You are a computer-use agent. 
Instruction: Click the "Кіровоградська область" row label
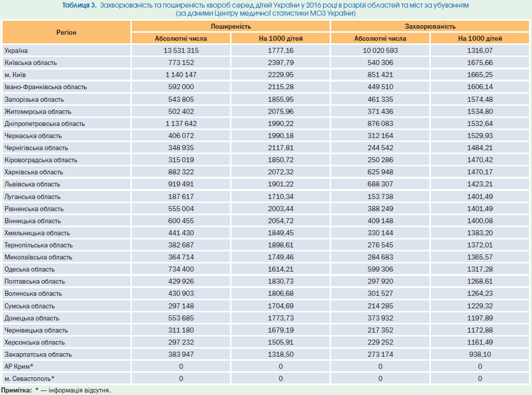[x=41, y=160]
